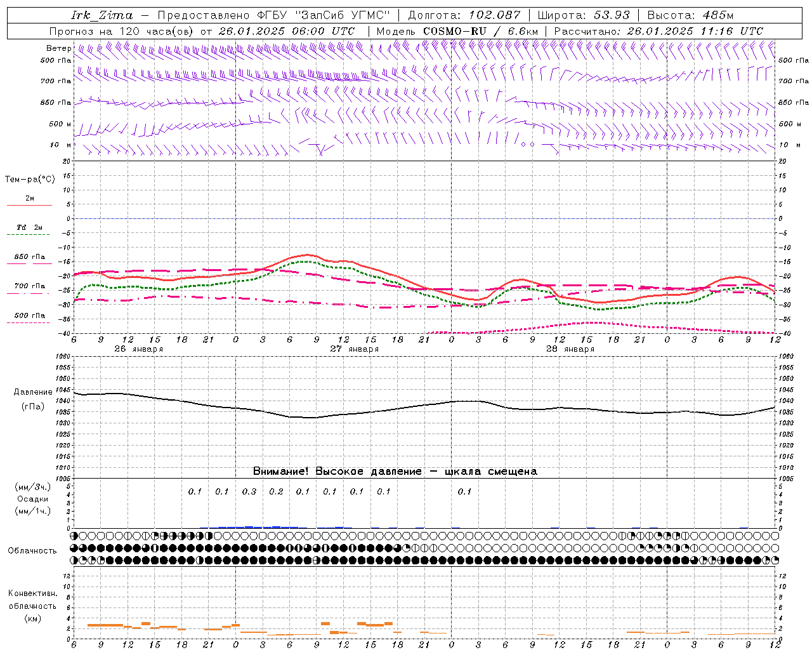Click the 'Модель COSMO-RU / 6.6км' label
This screenshot has height=650, width=812.
457,31
